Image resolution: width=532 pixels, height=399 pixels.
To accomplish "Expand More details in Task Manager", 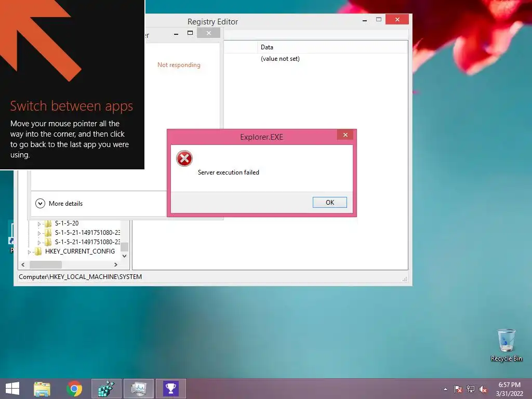I will pyautogui.click(x=59, y=204).
